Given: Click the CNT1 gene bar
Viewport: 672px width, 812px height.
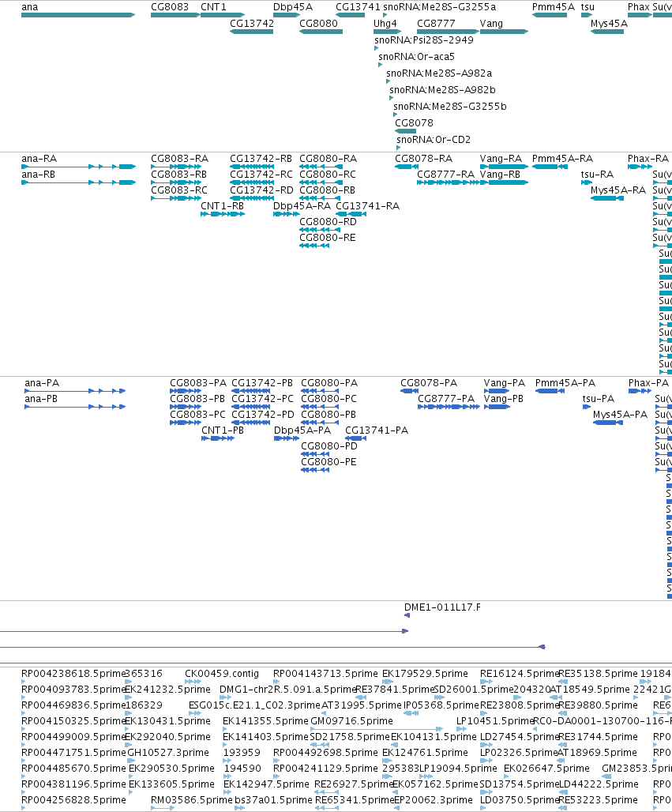Looking at the screenshot, I should pyautogui.click(x=223, y=15).
